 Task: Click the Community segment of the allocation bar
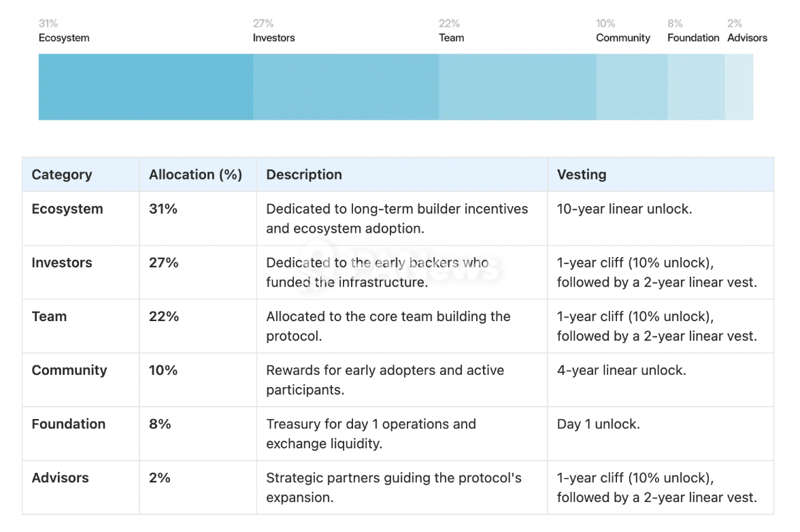[x=631, y=87]
